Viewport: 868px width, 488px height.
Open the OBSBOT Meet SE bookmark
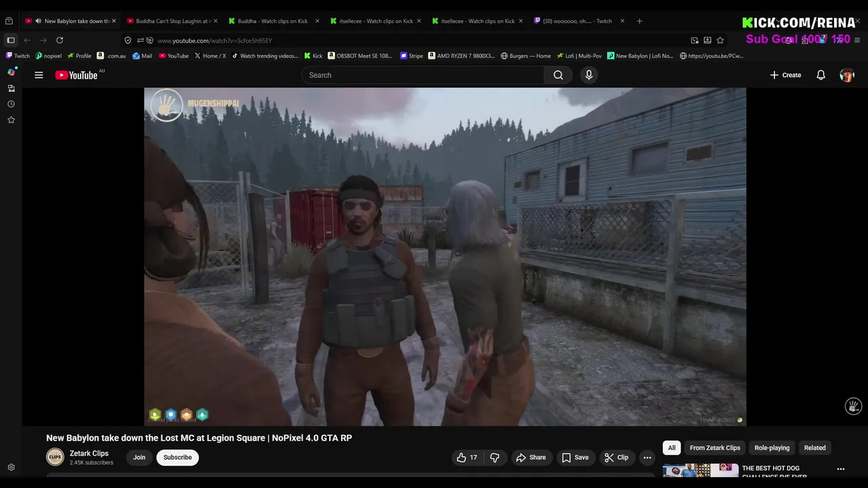click(x=360, y=56)
